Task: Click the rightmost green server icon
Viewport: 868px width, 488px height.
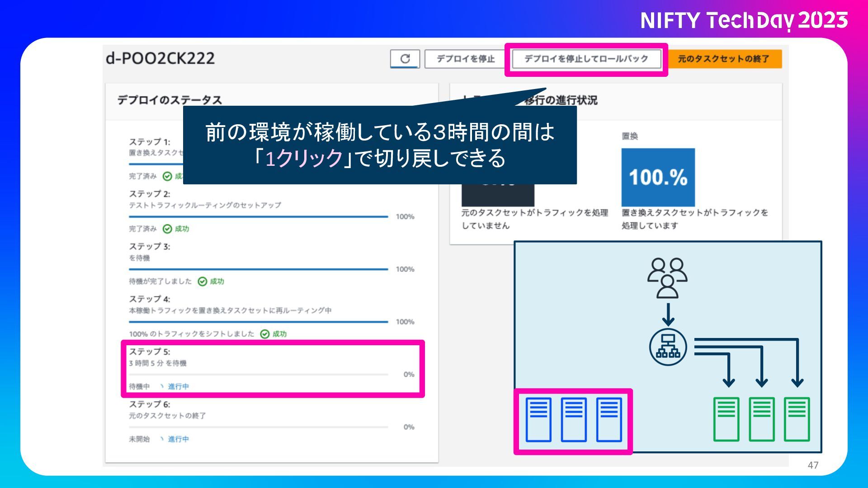Action: [x=797, y=419]
